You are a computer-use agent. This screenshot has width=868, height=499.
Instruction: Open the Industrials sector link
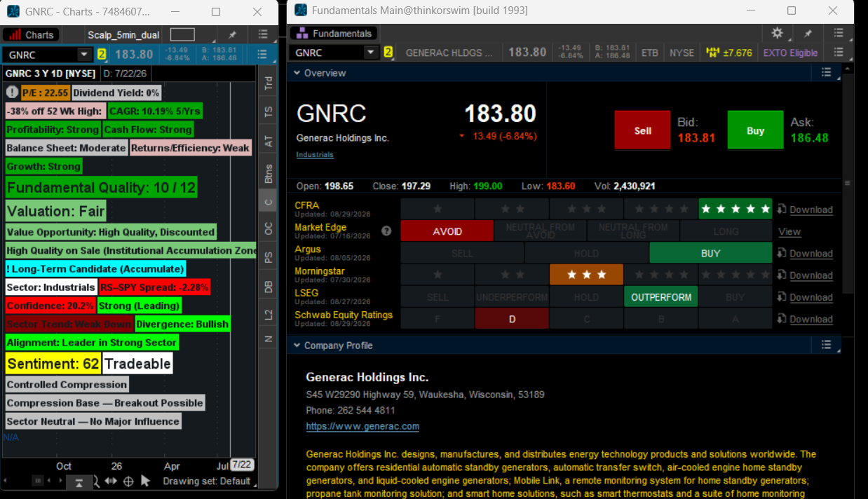[x=315, y=155]
